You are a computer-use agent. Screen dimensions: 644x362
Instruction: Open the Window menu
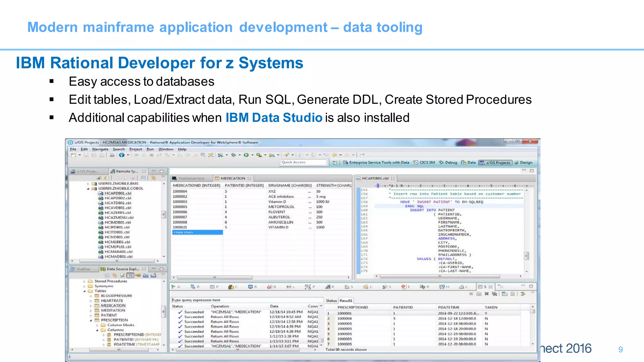click(x=166, y=149)
